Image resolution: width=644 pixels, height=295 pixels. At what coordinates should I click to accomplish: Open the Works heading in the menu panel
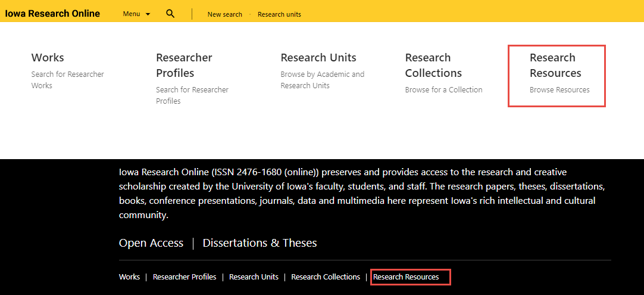click(48, 58)
